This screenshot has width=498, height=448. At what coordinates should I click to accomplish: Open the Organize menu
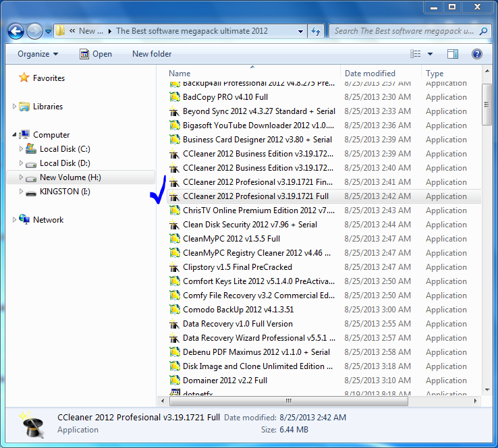click(x=38, y=54)
